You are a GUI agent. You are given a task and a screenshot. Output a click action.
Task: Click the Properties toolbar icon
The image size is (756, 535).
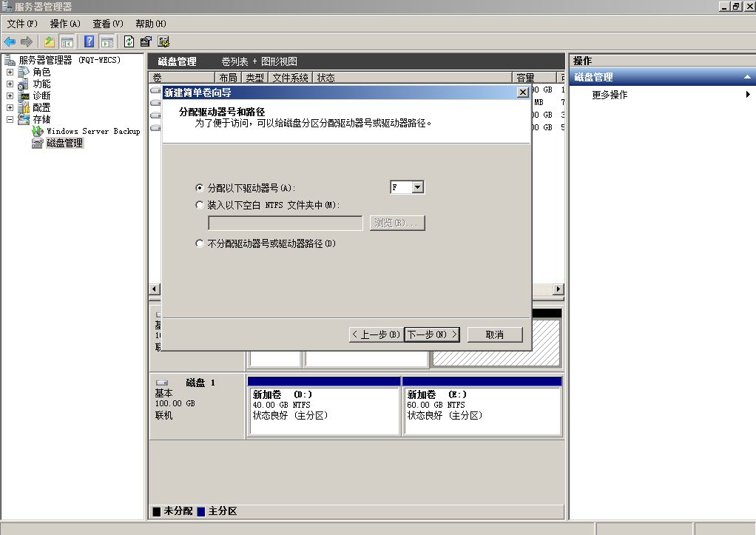[x=146, y=42]
